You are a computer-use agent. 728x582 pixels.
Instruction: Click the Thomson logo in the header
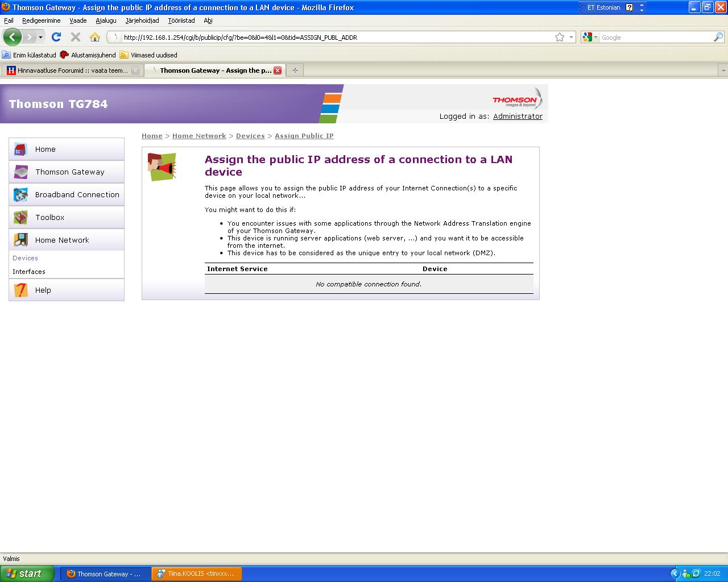click(x=516, y=99)
